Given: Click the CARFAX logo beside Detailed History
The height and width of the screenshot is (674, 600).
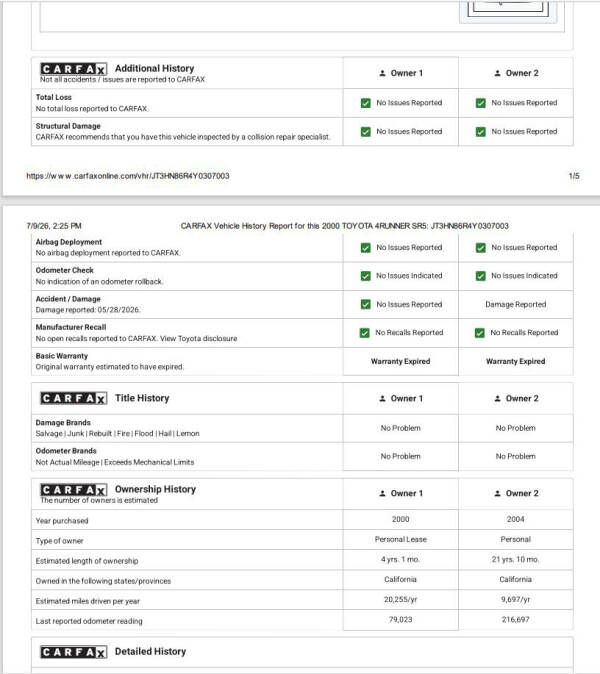Looking at the screenshot, I should point(73,652).
